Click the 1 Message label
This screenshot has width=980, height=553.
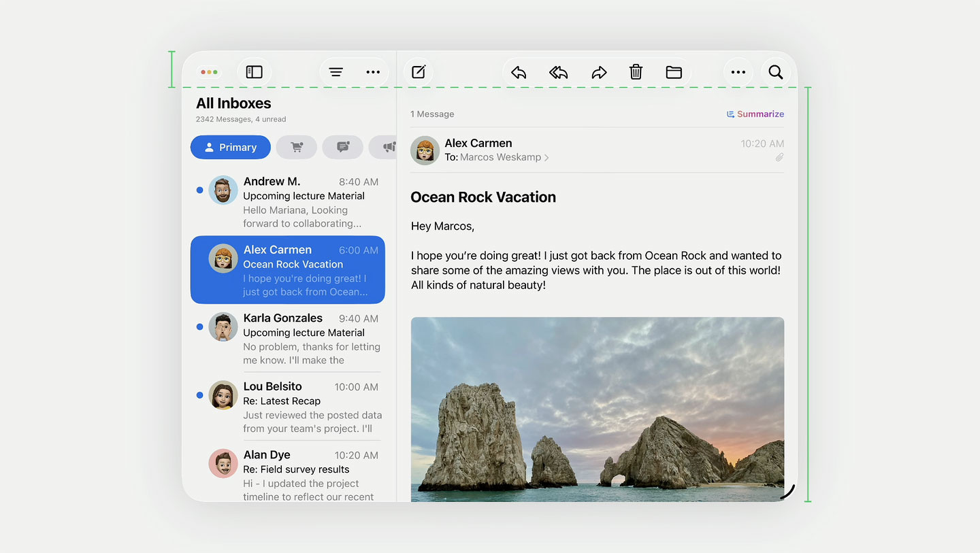point(432,114)
